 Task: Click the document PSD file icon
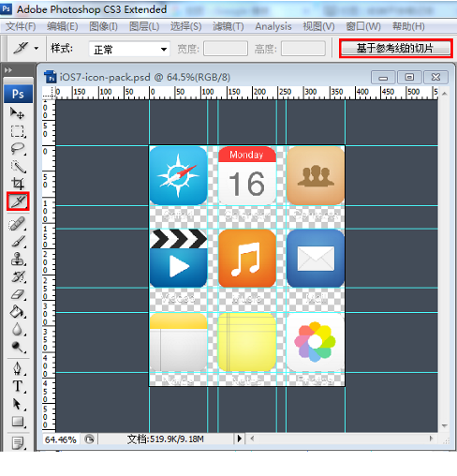50,77
